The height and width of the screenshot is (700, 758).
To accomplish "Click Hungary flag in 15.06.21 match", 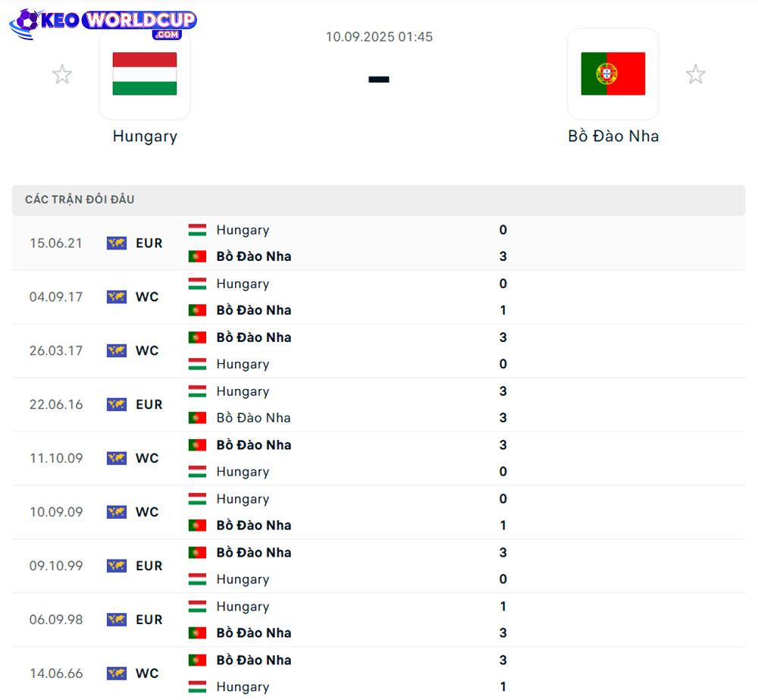I will pos(197,230).
